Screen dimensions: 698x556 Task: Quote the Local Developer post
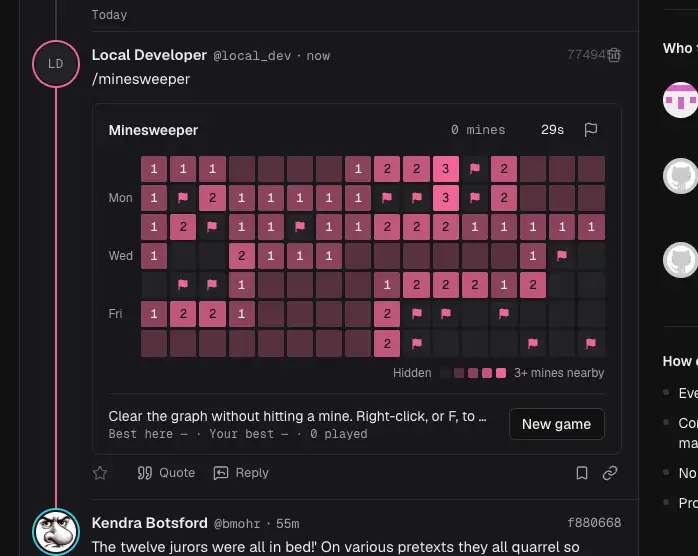coord(166,473)
